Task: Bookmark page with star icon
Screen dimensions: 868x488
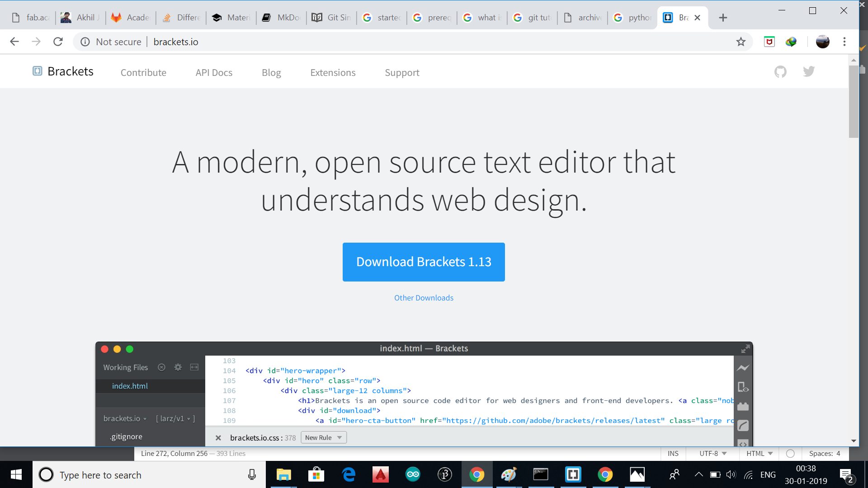Action: pos(741,42)
